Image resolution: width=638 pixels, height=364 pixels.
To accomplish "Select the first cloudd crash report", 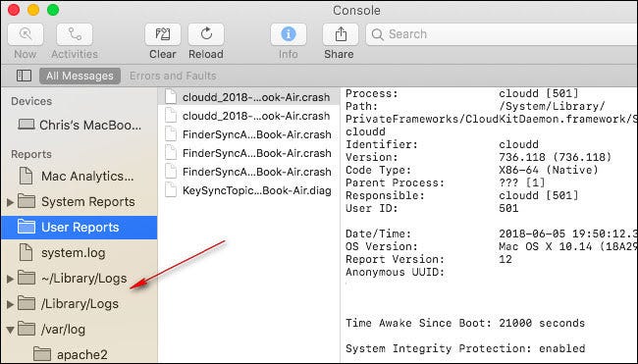I will tap(248, 97).
